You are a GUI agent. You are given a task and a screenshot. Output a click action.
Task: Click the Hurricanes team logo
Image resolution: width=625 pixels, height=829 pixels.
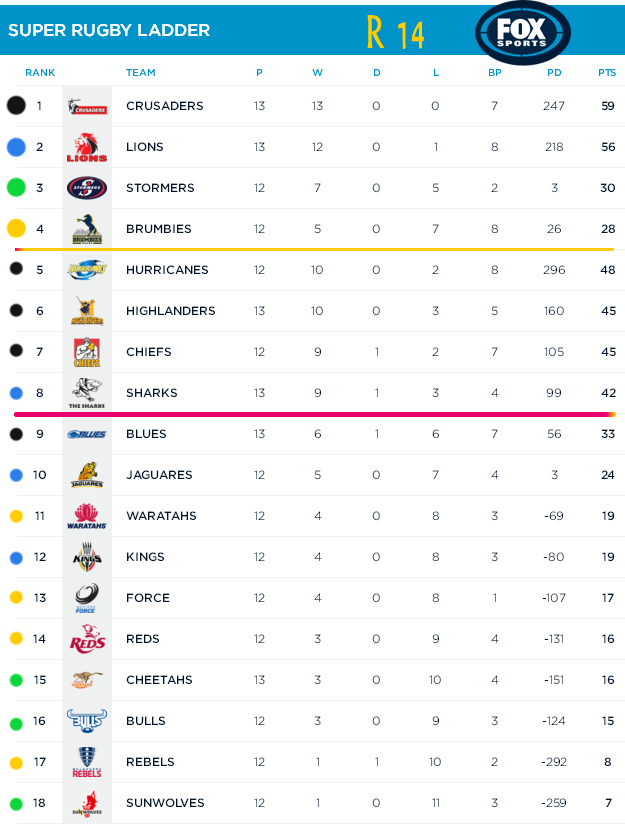pyautogui.click(x=87, y=269)
